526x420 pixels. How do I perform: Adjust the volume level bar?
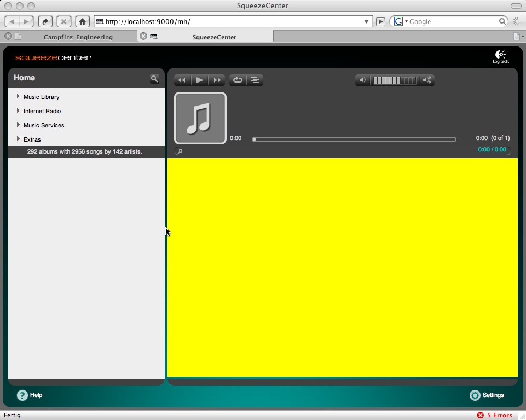pos(395,80)
